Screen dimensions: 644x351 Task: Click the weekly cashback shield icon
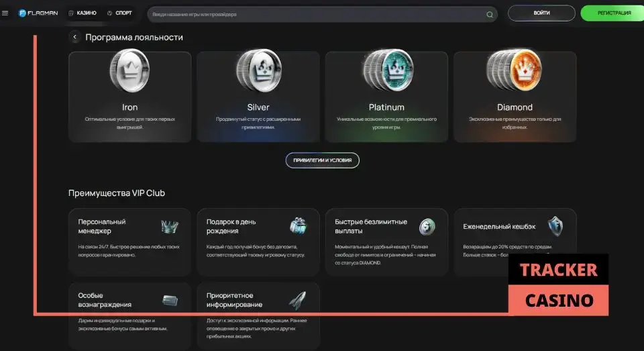(555, 226)
